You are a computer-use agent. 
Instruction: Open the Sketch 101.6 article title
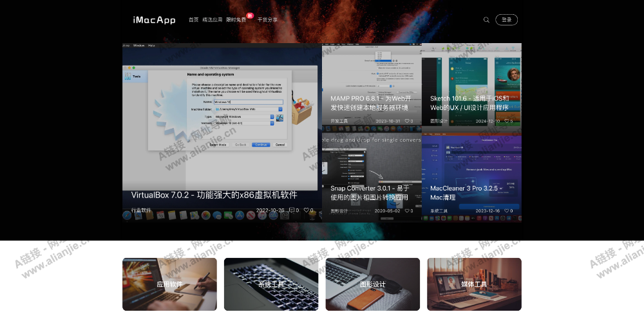(470, 103)
